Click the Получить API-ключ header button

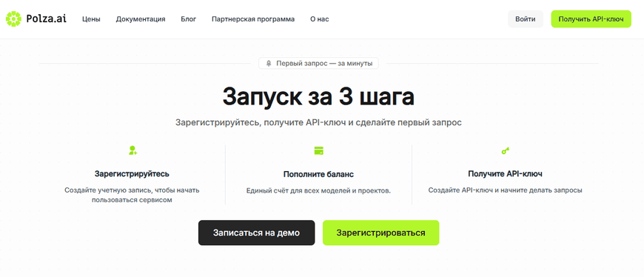click(x=591, y=19)
